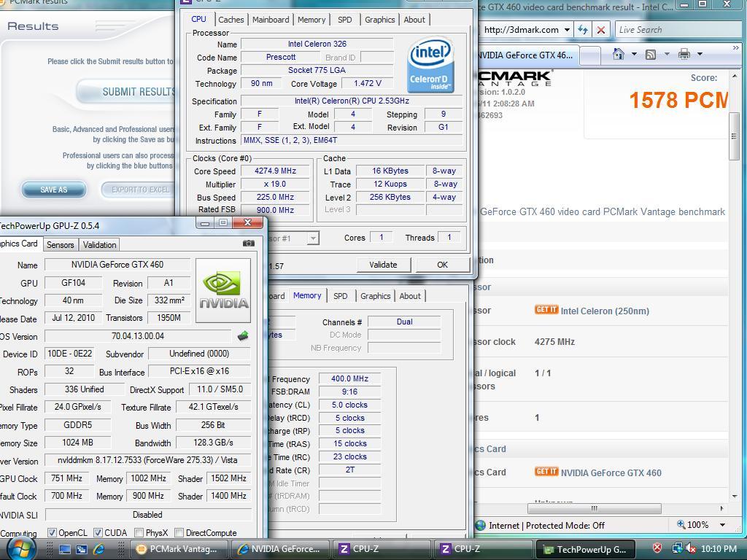Click the OK button in CPU-Z
Image resolution: width=747 pixels, height=560 pixels.
[x=443, y=265]
